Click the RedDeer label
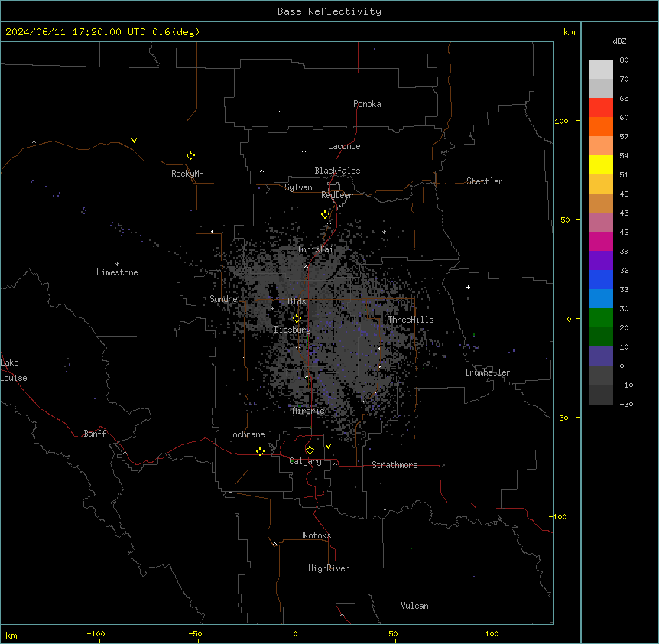The image size is (659, 644). coord(336,195)
